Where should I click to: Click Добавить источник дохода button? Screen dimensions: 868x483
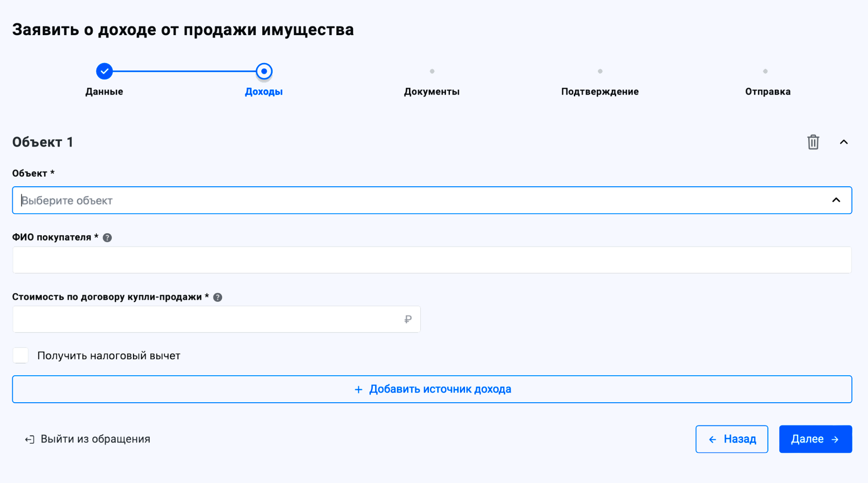click(432, 389)
